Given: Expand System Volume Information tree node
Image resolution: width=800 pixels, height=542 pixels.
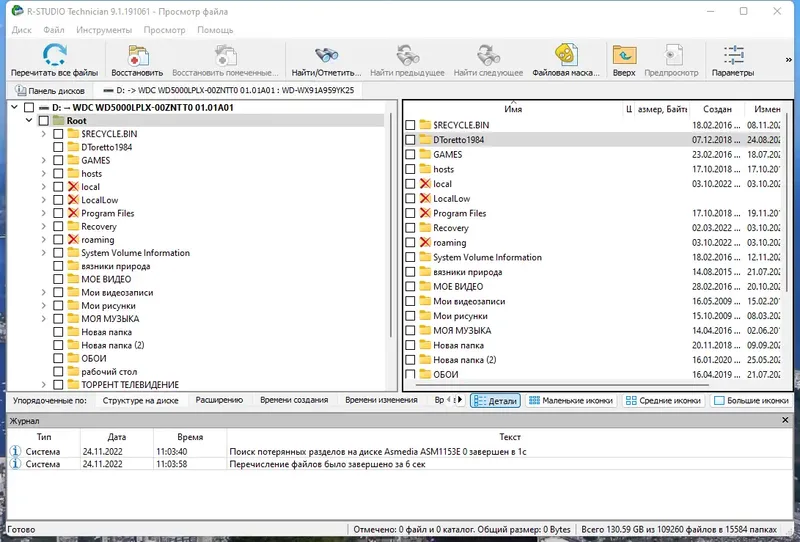Looking at the screenshot, I should pyautogui.click(x=43, y=253).
